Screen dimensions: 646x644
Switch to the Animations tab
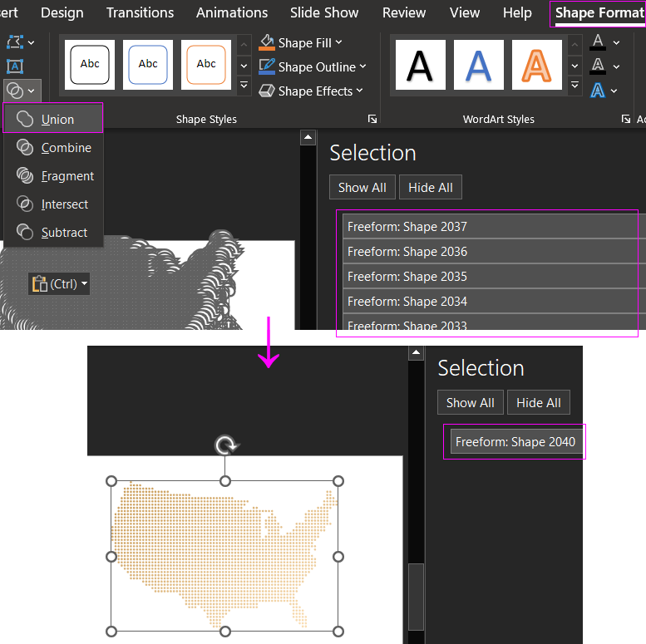click(232, 12)
